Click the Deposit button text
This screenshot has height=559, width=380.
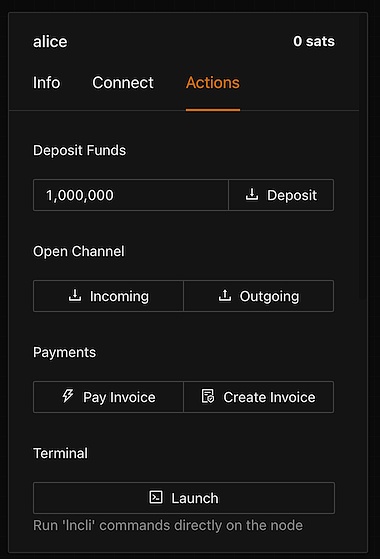[x=292, y=195]
